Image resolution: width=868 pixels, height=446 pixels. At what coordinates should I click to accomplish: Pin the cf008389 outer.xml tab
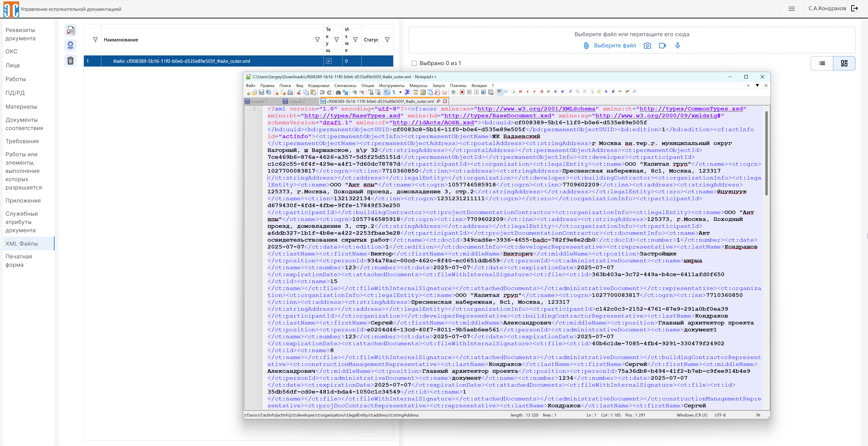click(438, 101)
